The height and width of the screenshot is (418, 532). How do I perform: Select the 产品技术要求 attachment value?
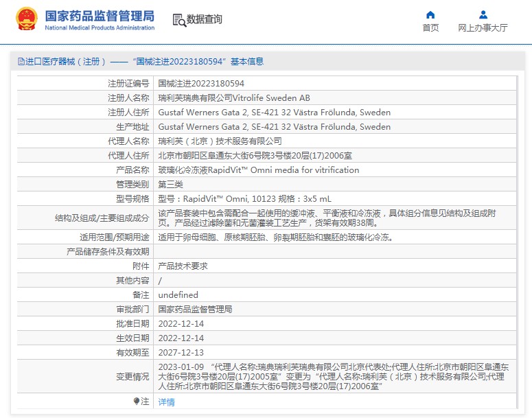pos(183,266)
